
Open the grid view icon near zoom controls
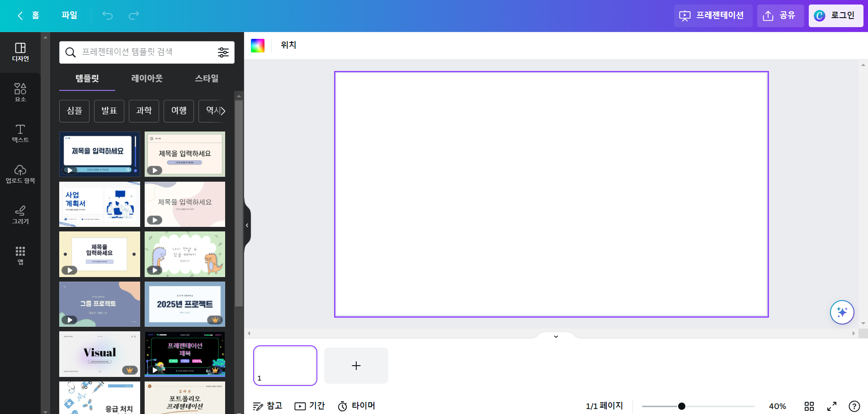[809, 406]
